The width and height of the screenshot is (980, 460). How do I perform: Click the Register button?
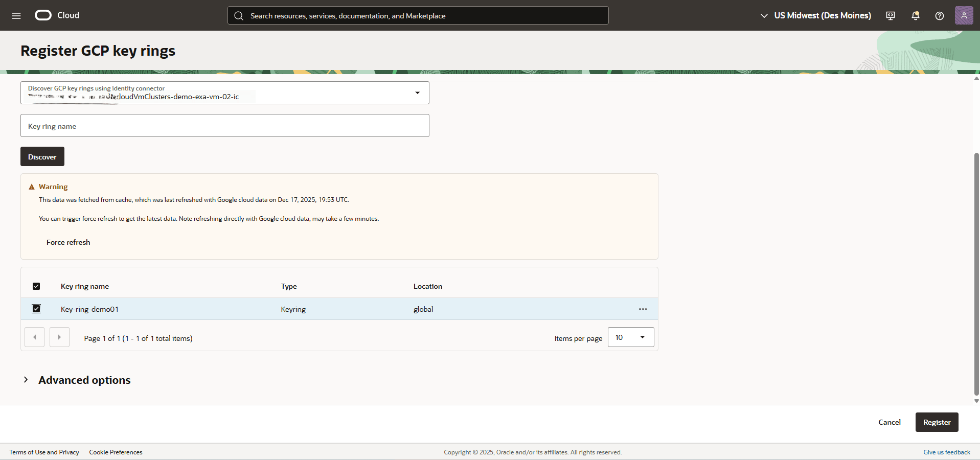coord(937,422)
